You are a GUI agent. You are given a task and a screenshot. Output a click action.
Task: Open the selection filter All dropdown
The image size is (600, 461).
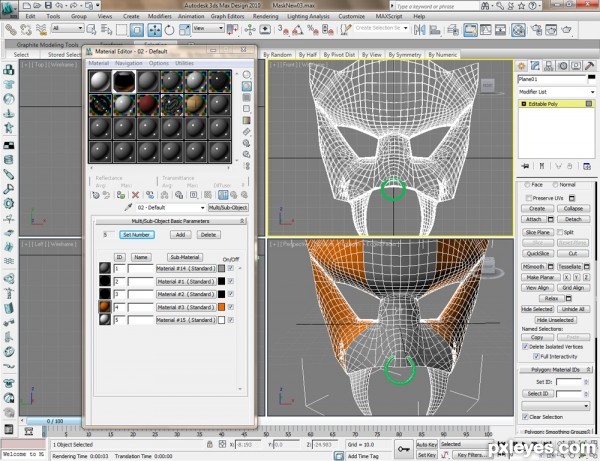(x=67, y=28)
